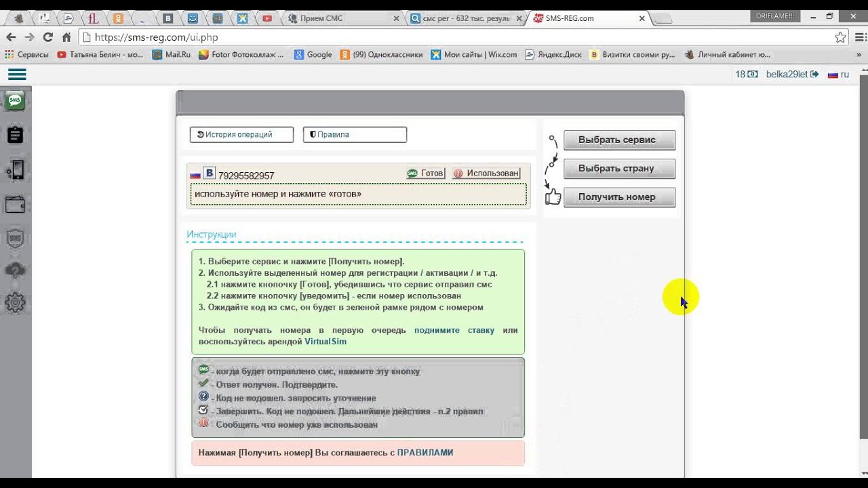The height and width of the screenshot is (488, 868).
Task: Open the Мои сайты Wix.com bookmark
Action: pyautogui.click(x=474, y=55)
